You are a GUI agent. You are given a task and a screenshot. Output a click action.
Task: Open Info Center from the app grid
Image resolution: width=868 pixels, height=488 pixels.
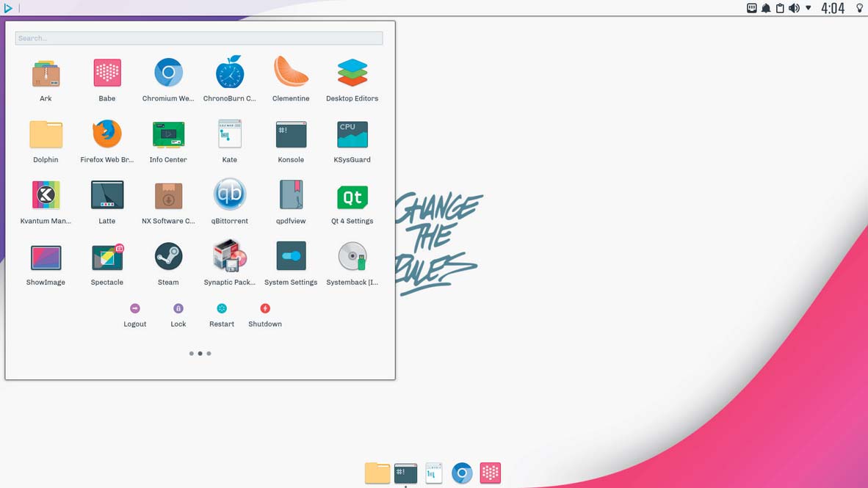[168, 134]
